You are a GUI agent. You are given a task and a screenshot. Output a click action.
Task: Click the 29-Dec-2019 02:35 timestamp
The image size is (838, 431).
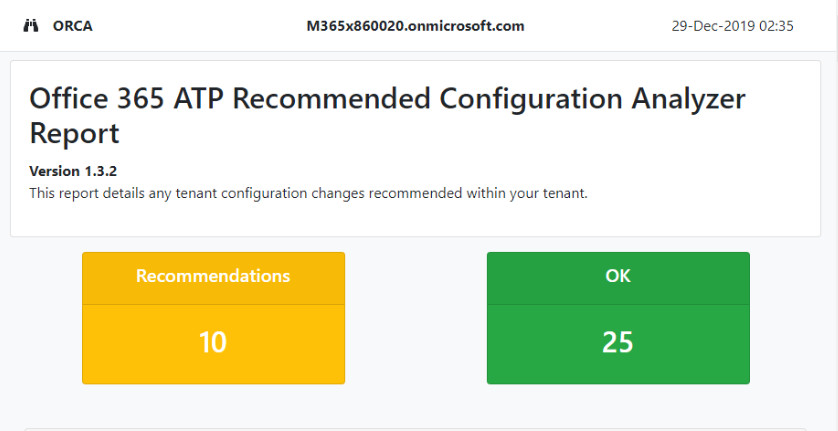click(x=732, y=26)
